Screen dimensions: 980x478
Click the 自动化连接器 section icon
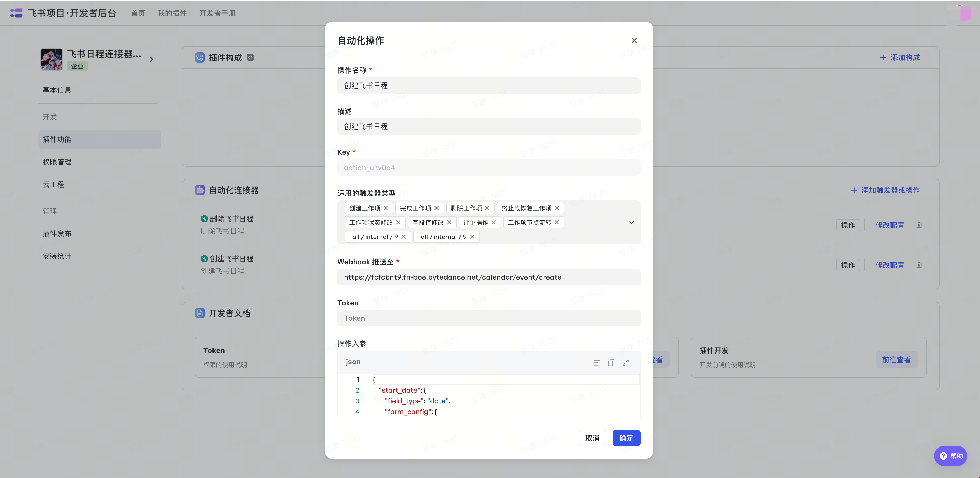(x=200, y=190)
